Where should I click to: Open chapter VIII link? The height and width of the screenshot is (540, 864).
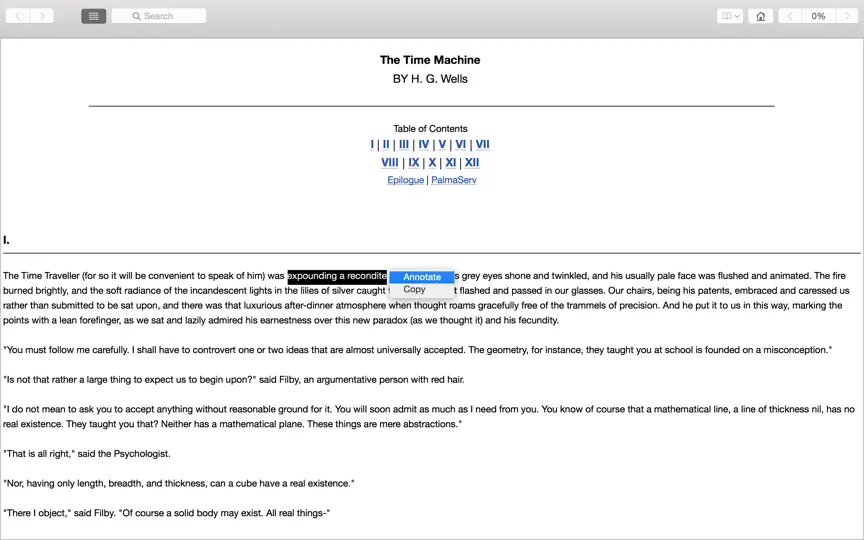tap(390, 163)
